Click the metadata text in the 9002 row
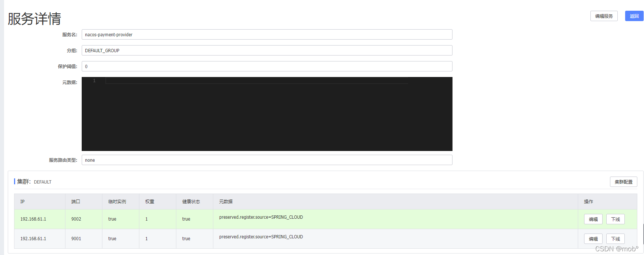This screenshot has width=644, height=255. pyautogui.click(x=261, y=217)
